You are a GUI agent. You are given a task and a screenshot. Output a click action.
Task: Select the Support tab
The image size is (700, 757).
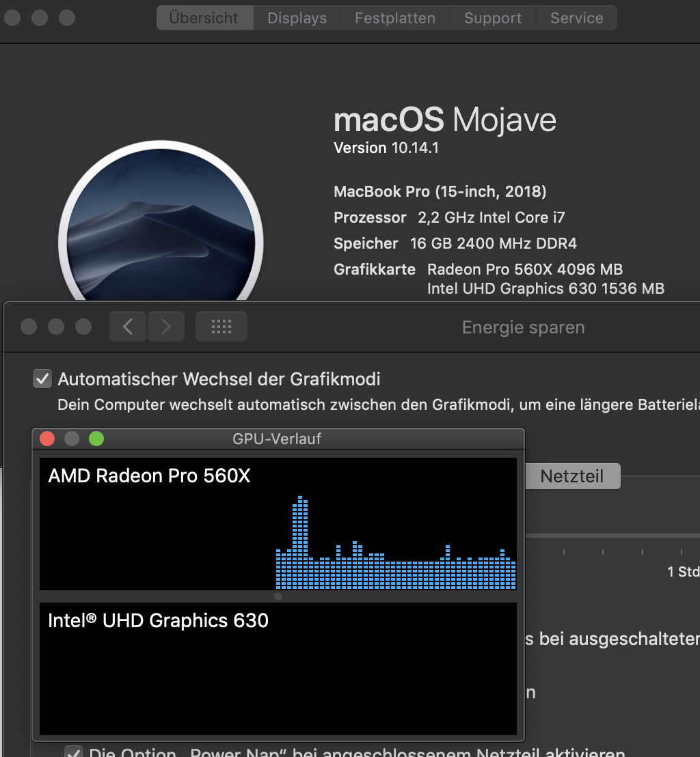pyautogui.click(x=493, y=18)
